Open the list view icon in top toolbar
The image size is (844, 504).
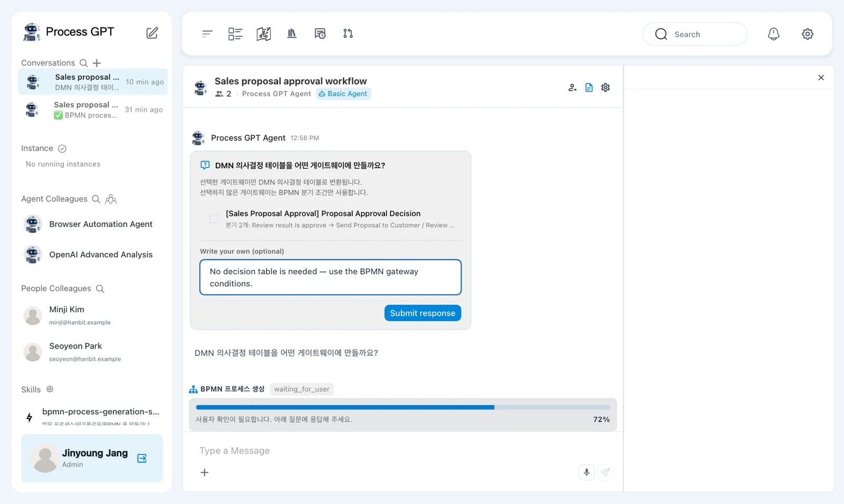[x=235, y=34]
